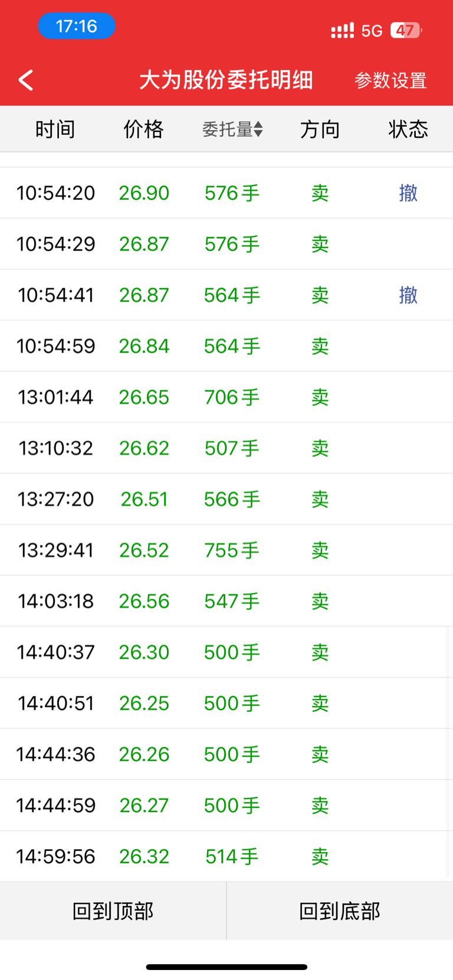Screen dimensions: 453x980
Task: Tap 撤 status on 10:54:41 row
Action: [408, 295]
